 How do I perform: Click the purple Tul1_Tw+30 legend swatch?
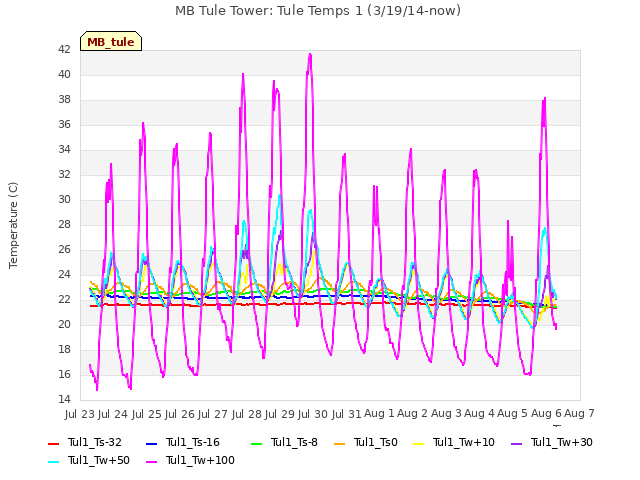coord(517,444)
